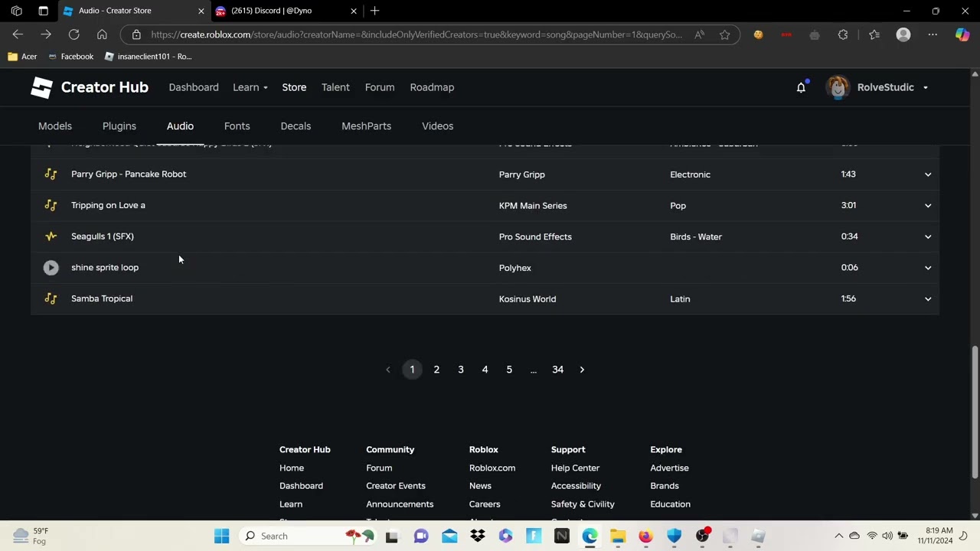Screen dimensions: 980x551
Task: Play the 'shine sprite loop' audio
Action: pyautogui.click(x=51, y=268)
